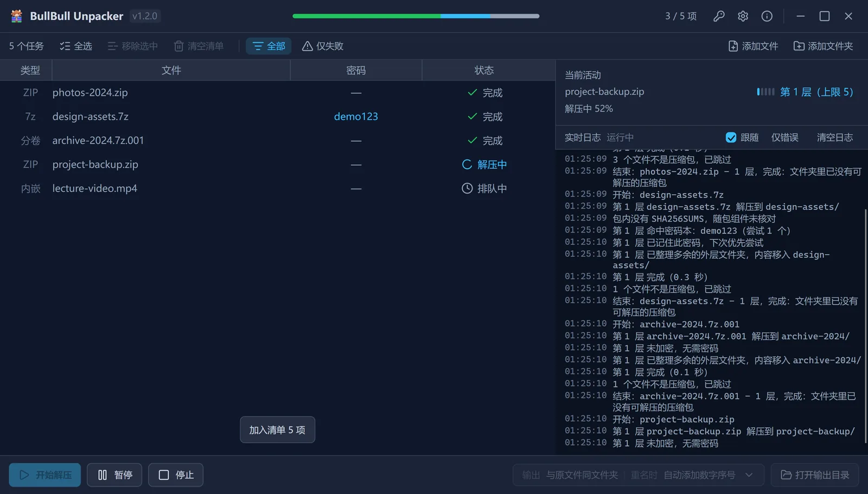
Task: Switch to the 全部 filter tab
Action: pyautogui.click(x=269, y=46)
